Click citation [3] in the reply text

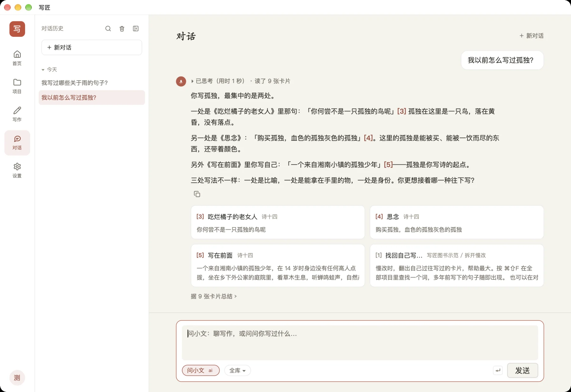(402, 111)
